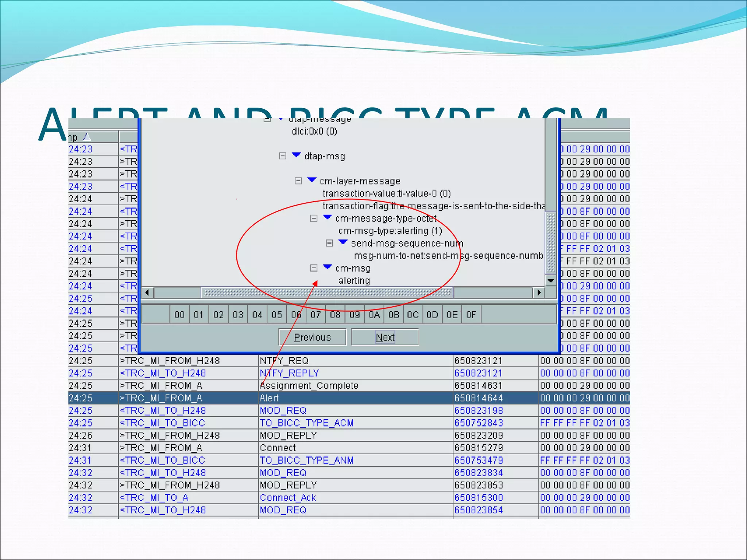
Task: Click the 650753479 ID cell
Action: (x=496, y=460)
